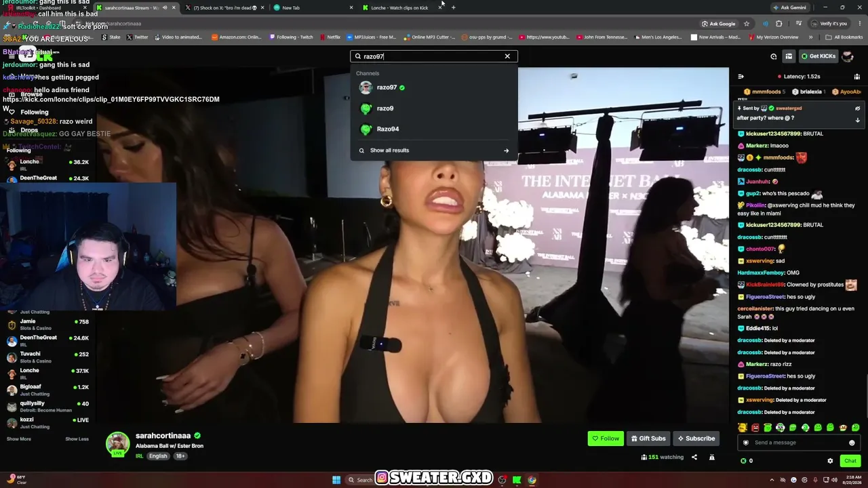Image resolution: width=868 pixels, height=488 pixels.
Task: Click the English language tag
Action: [158, 456]
